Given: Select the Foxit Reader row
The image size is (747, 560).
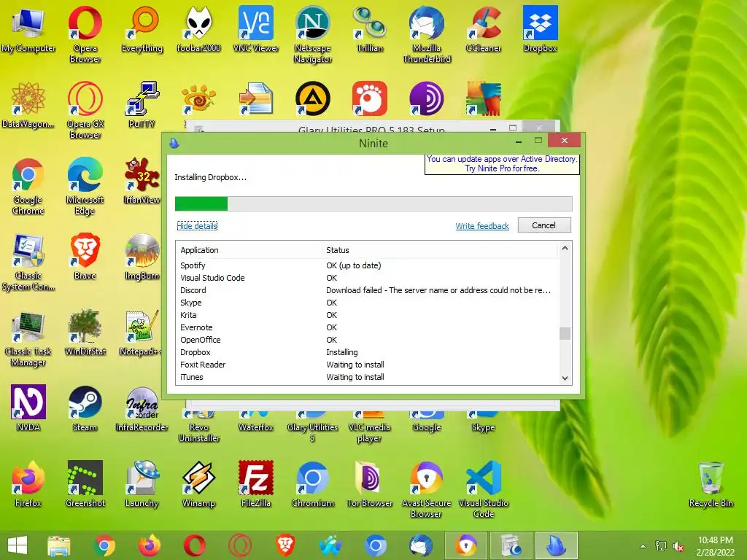Looking at the screenshot, I should pos(367,365).
